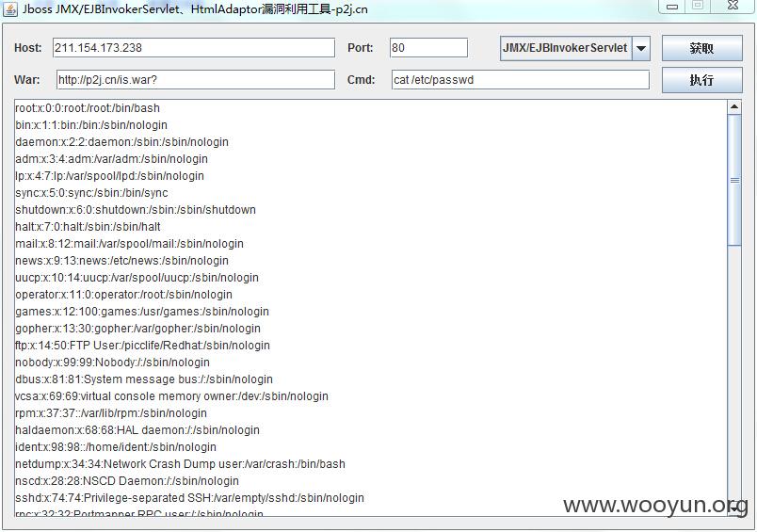
Task: Click the line starting 'shutdown:x:6:0'
Action: [136, 210]
